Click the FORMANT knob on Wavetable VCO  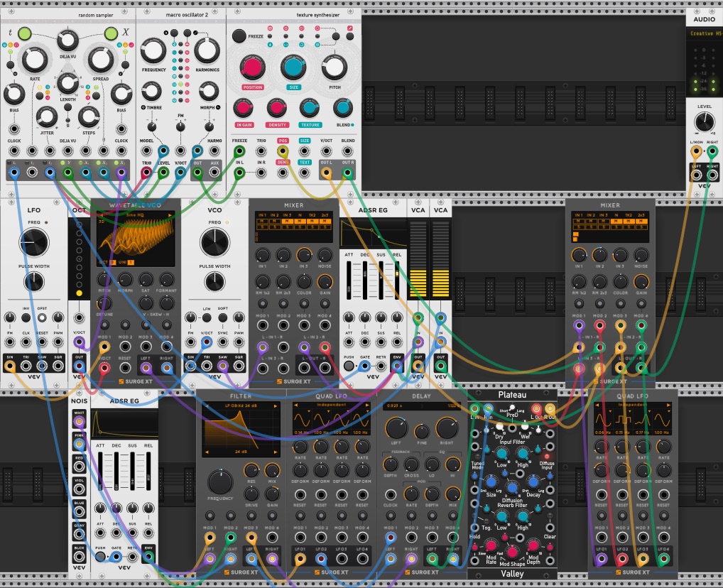pyautogui.click(x=166, y=280)
